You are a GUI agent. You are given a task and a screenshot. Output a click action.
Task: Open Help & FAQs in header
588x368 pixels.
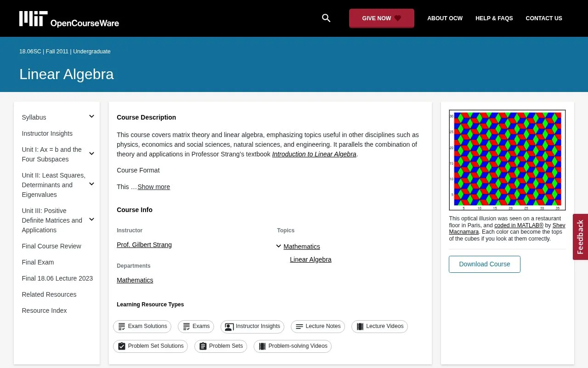494,18
